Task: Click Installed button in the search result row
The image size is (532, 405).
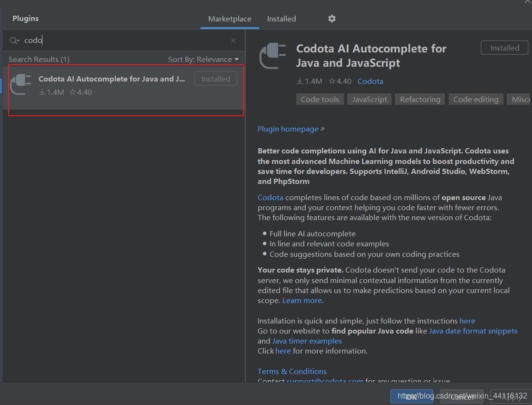Action: 216,79
